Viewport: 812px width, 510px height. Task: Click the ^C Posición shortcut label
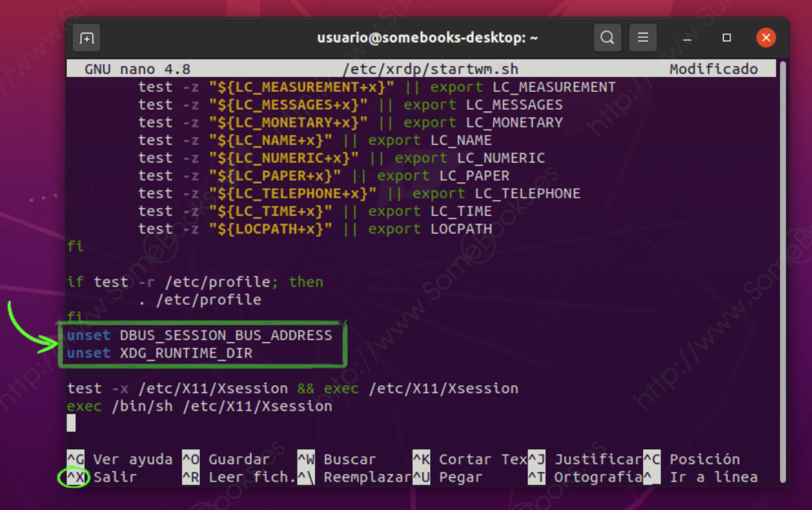coord(693,459)
